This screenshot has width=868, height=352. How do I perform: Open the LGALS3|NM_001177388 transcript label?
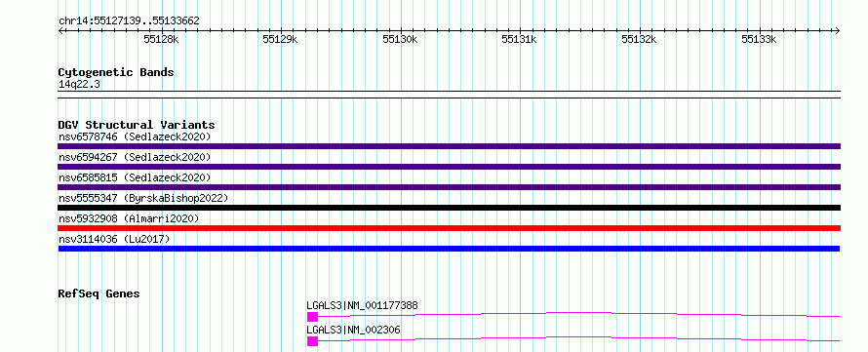click(x=362, y=305)
